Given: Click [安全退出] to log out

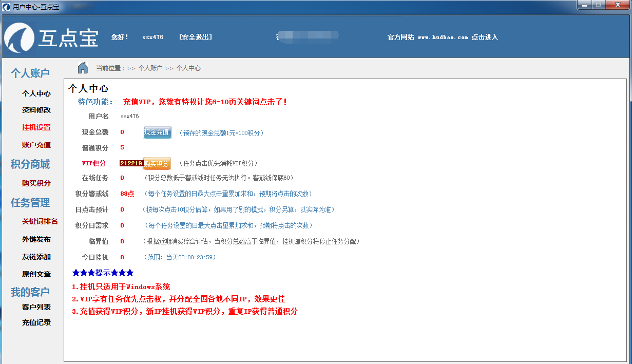Looking at the screenshot, I should [196, 37].
